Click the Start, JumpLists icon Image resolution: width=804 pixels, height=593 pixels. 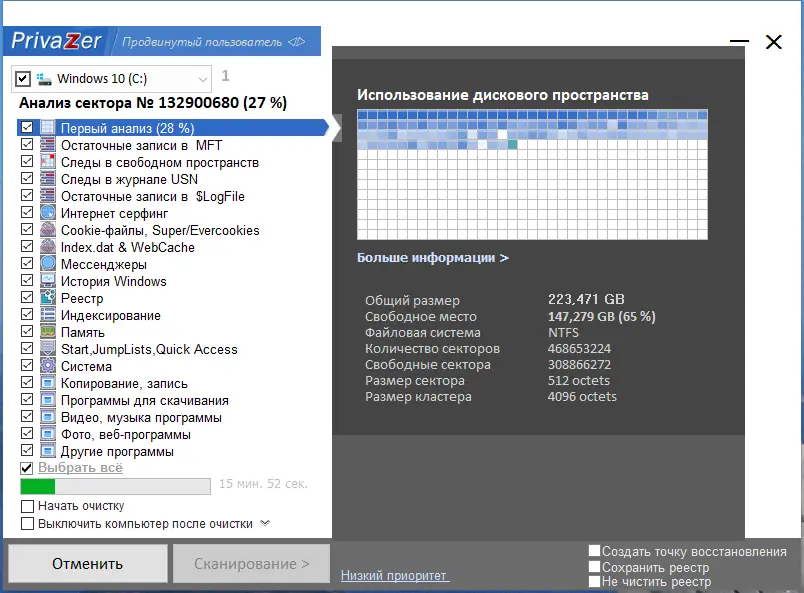click(x=48, y=348)
